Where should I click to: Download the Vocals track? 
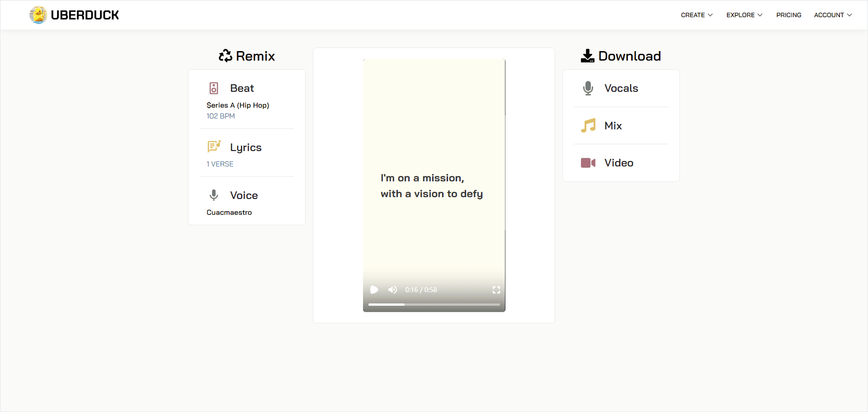point(621,88)
